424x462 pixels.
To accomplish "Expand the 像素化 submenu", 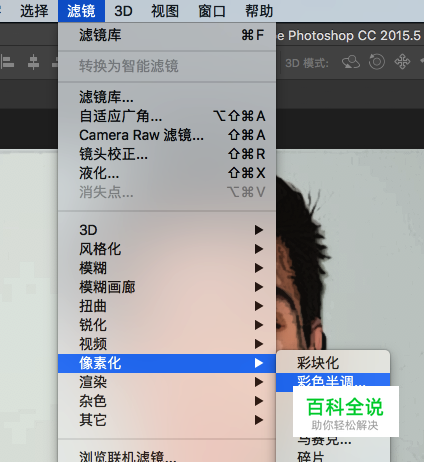I will [167, 363].
